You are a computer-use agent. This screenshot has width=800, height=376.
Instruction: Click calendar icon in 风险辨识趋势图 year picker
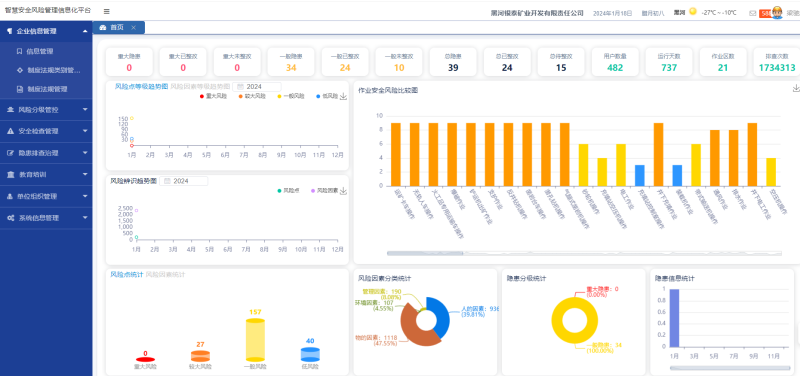[x=167, y=181]
